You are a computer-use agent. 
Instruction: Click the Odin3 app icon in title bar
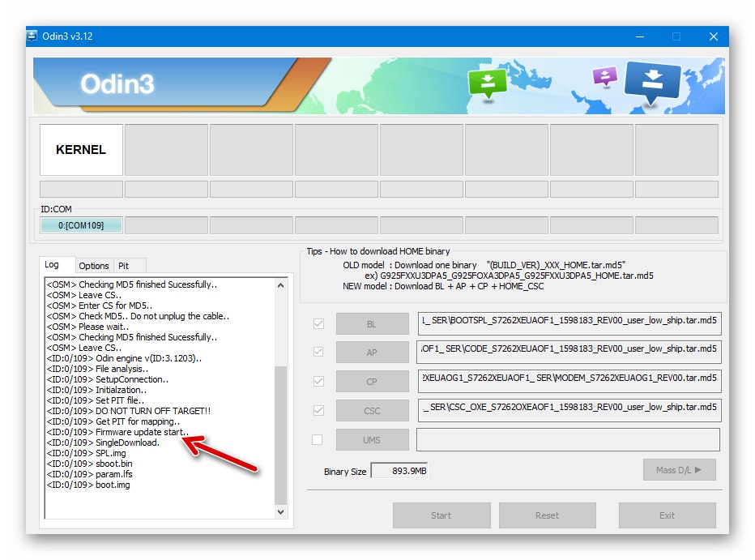coord(32,36)
